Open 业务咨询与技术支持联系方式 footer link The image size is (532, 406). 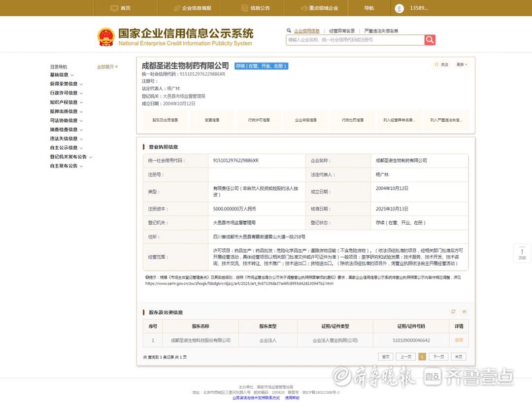(x=256, y=398)
